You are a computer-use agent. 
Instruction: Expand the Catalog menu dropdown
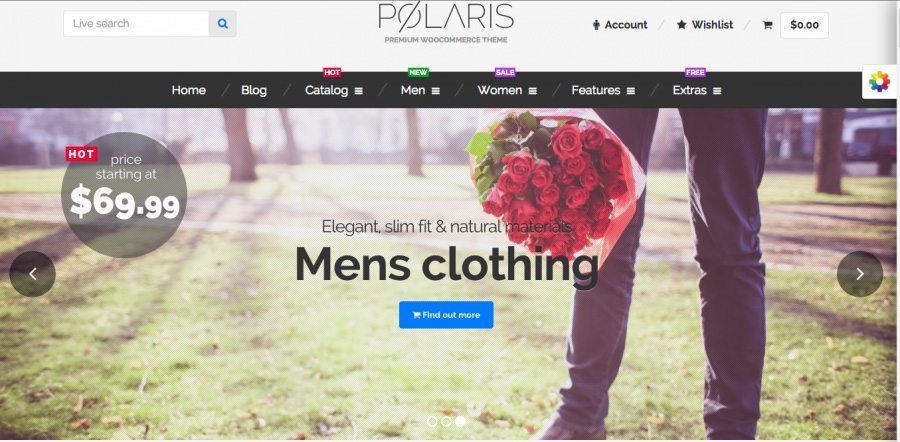pos(333,90)
